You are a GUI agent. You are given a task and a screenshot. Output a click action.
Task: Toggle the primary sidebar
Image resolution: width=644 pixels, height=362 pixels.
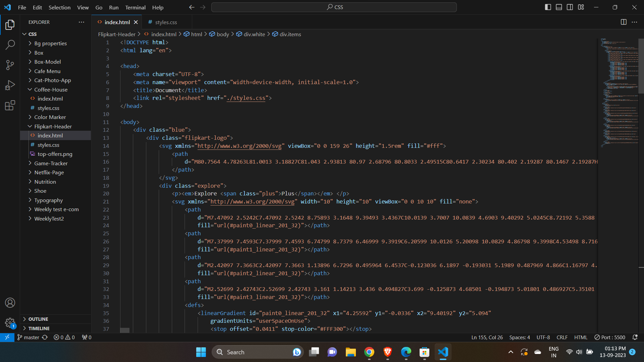[x=548, y=7]
